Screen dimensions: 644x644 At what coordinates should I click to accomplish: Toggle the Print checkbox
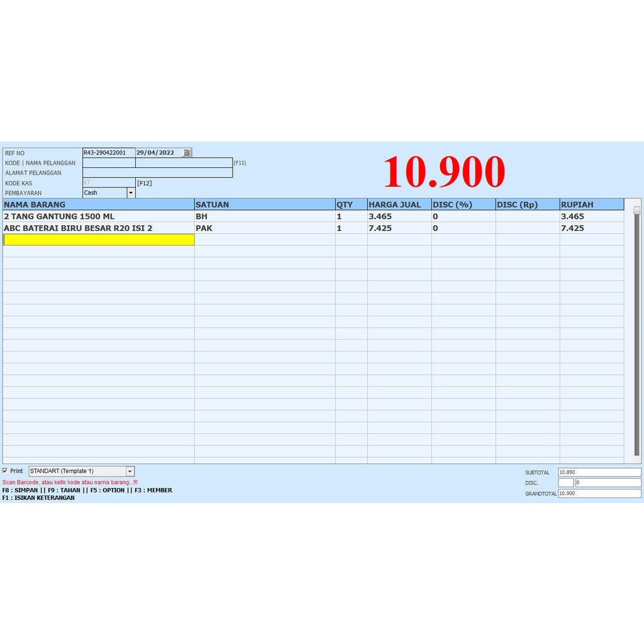coord(5,470)
